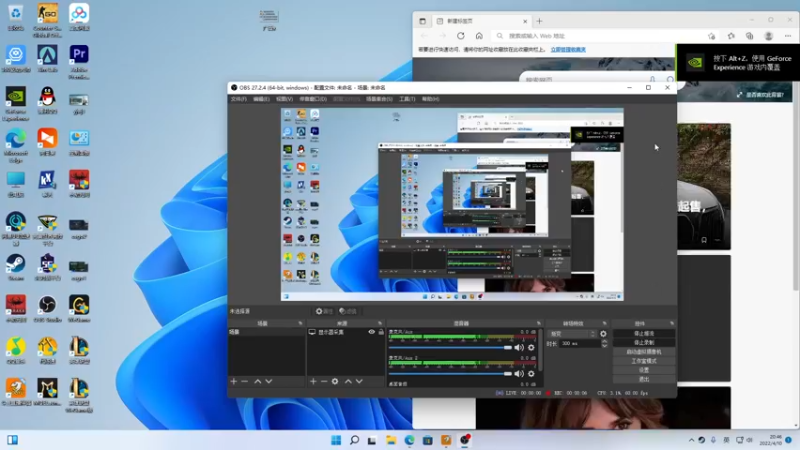Image resolution: width=800 pixels, height=450 pixels.
Task: Open Tools menu in OBS
Action: click(407, 99)
